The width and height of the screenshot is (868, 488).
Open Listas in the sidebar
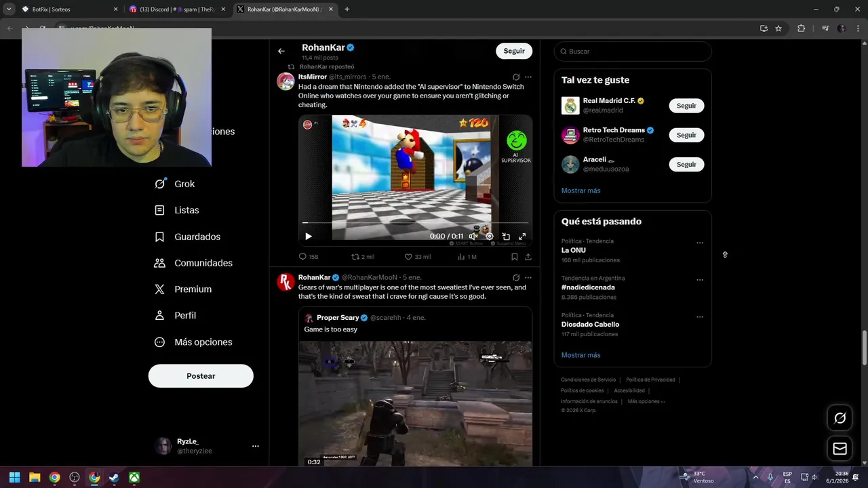click(177, 210)
